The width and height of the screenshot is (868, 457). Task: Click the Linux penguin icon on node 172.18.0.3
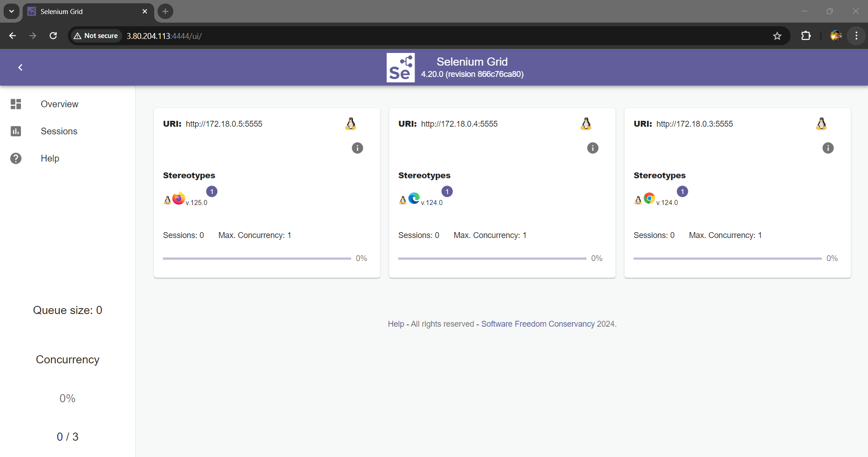[821, 124]
